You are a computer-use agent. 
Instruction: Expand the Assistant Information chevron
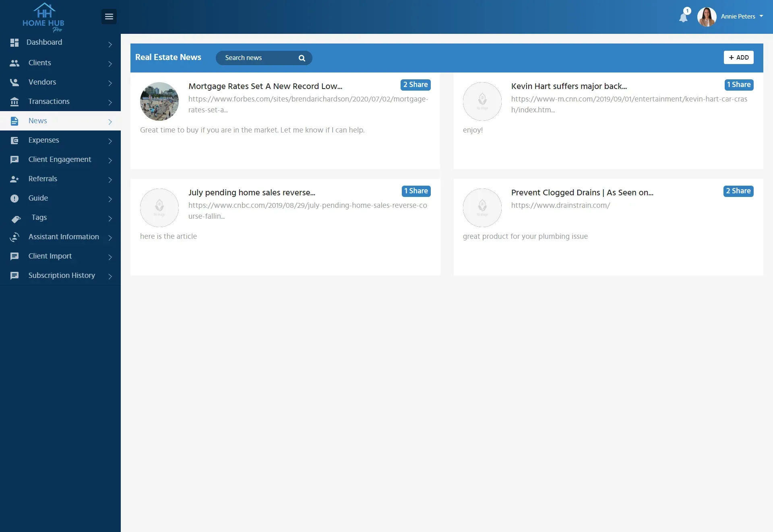pyautogui.click(x=110, y=238)
